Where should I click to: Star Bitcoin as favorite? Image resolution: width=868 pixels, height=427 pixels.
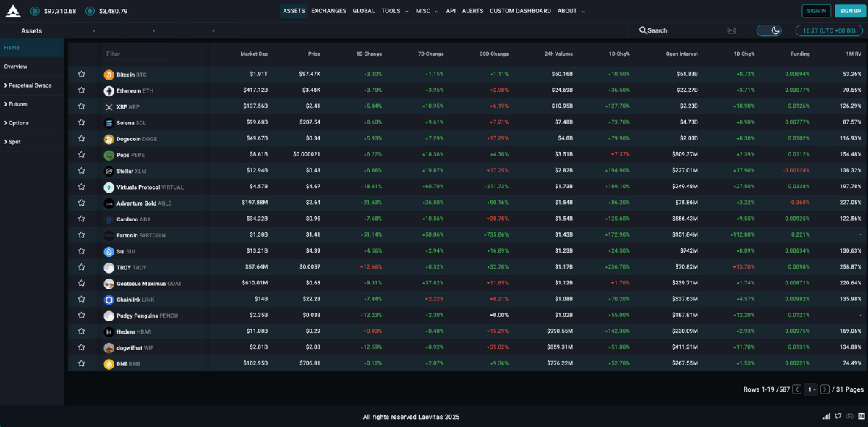(x=82, y=75)
